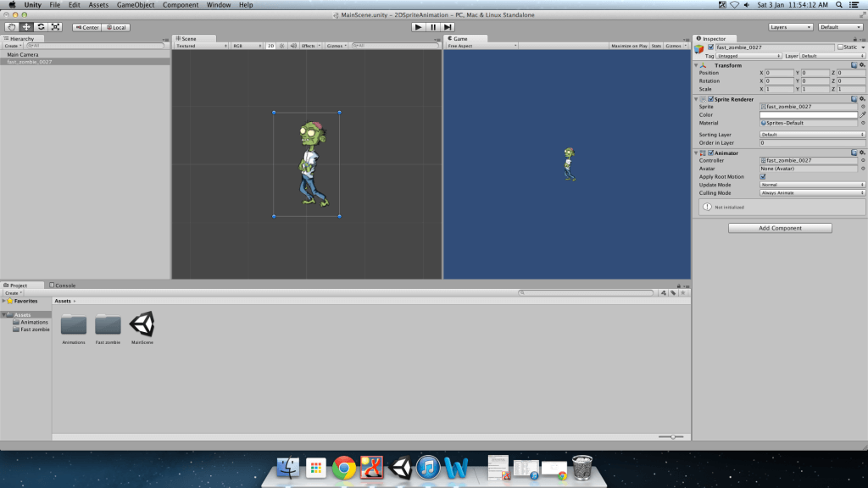This screenshot has height=488, width=868.
Task: Toggle fast_zombie_0027 active checkbox
Action: click(711, 47)
